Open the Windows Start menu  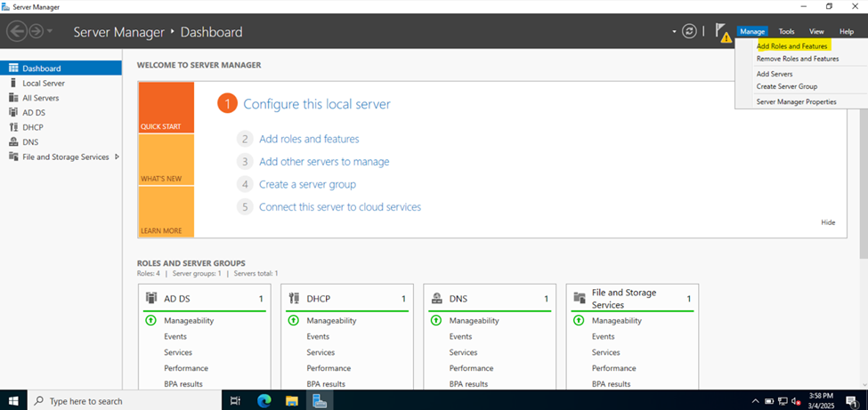click(x=13, y=400)
